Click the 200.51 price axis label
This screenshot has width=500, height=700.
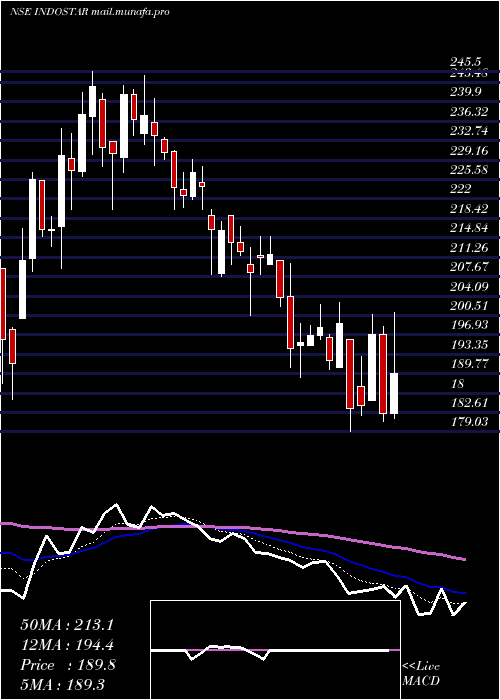click(470, 305)
